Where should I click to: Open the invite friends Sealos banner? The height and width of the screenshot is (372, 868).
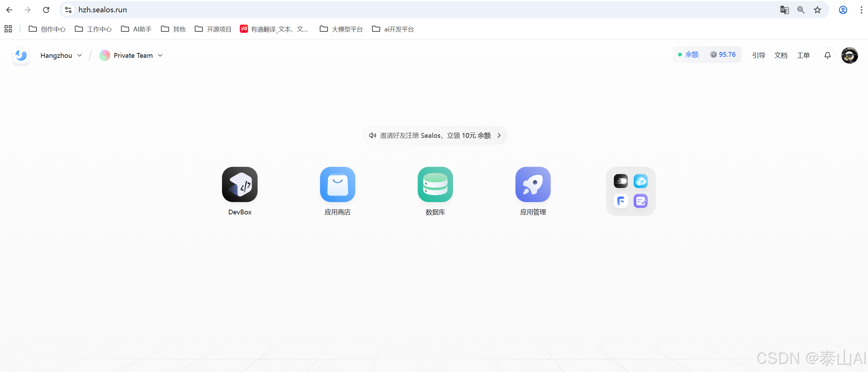(435, 135)
